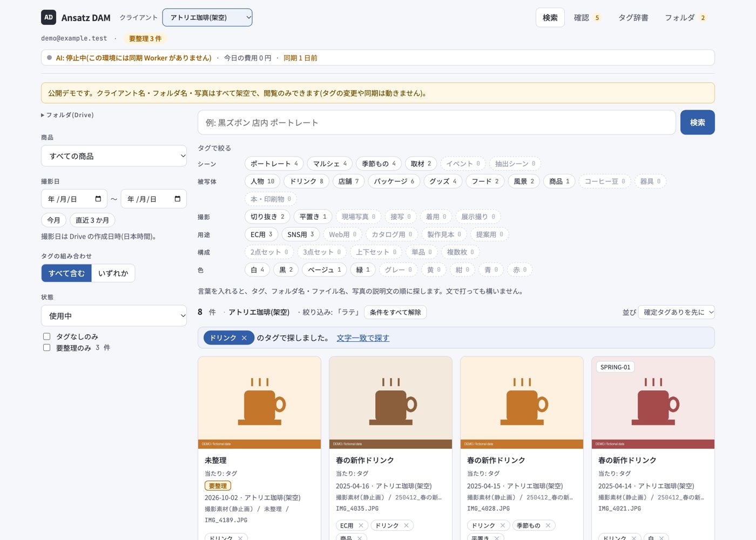Select すべて含む tag combination mode

66,273
